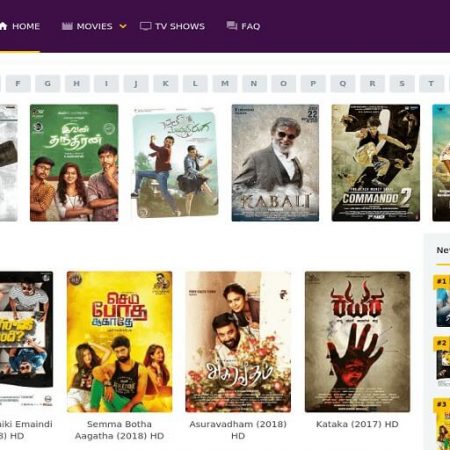Select the letter M filter

click(x=225, y=83)
